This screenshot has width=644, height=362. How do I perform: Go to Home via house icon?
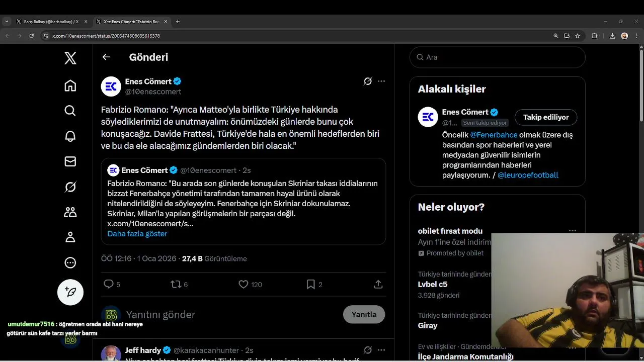pyautogui.click(x=70, y=85)
